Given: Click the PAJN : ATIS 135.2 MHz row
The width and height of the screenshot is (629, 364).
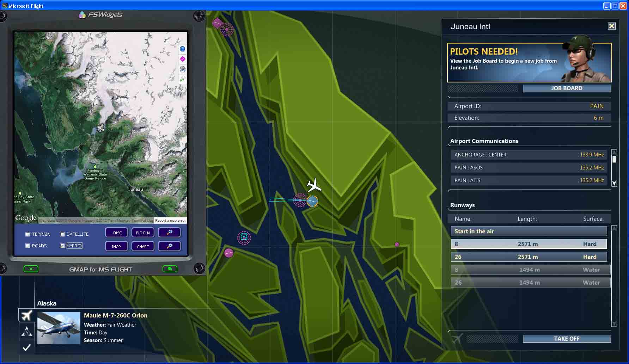Looking at the screenshot, I should 529,180.
